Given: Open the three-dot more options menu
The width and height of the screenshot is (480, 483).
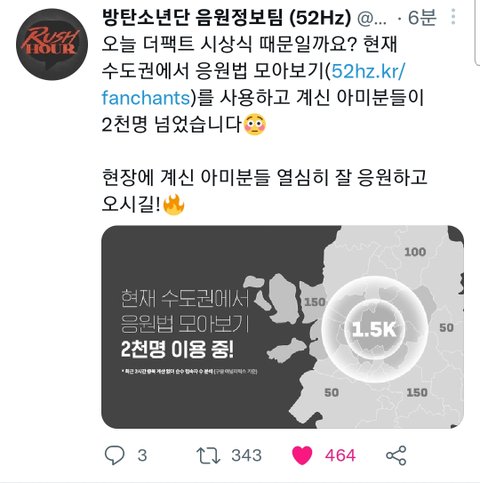Looking at the screenshot, I should click(453, 17).
